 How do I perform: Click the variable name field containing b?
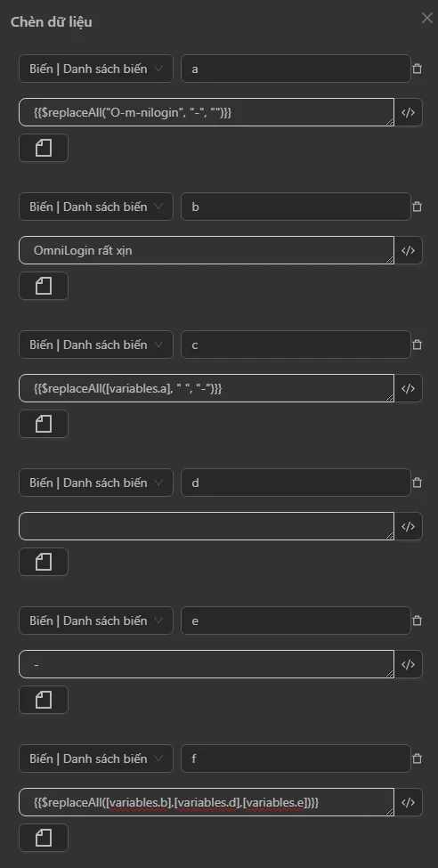click(296, 207)
